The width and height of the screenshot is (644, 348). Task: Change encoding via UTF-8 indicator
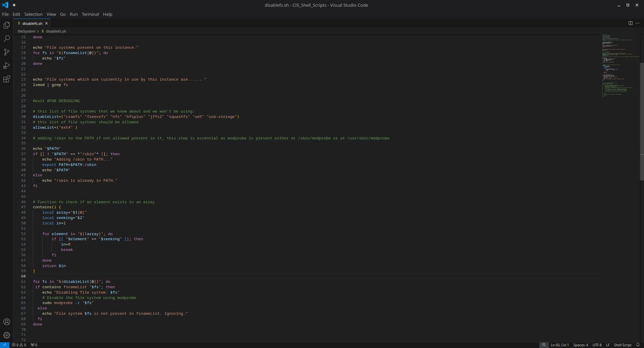[597, 345]
